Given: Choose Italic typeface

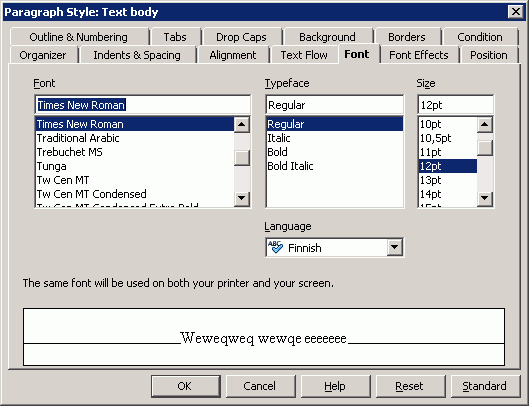Looking at the screenshot, I should coord(335,138).
